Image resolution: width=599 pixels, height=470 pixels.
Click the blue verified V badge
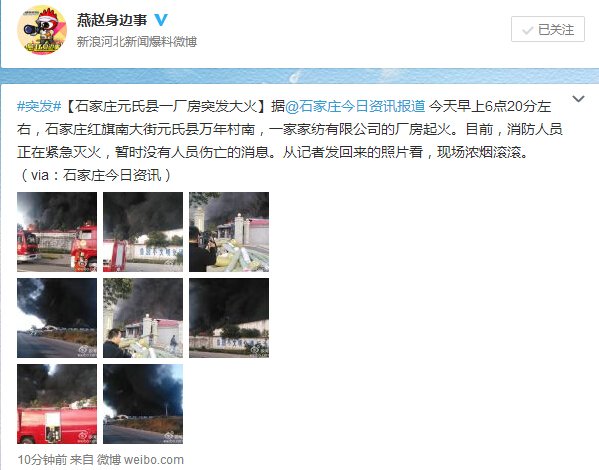click(x=161, y=19)
